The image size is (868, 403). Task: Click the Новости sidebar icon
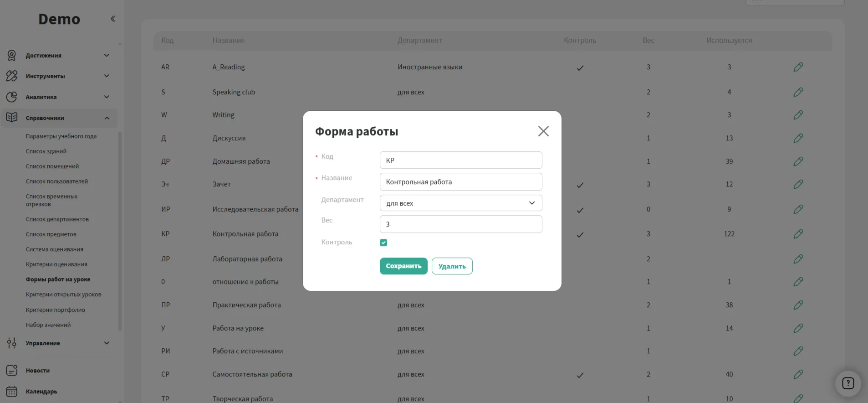point(12,370)
